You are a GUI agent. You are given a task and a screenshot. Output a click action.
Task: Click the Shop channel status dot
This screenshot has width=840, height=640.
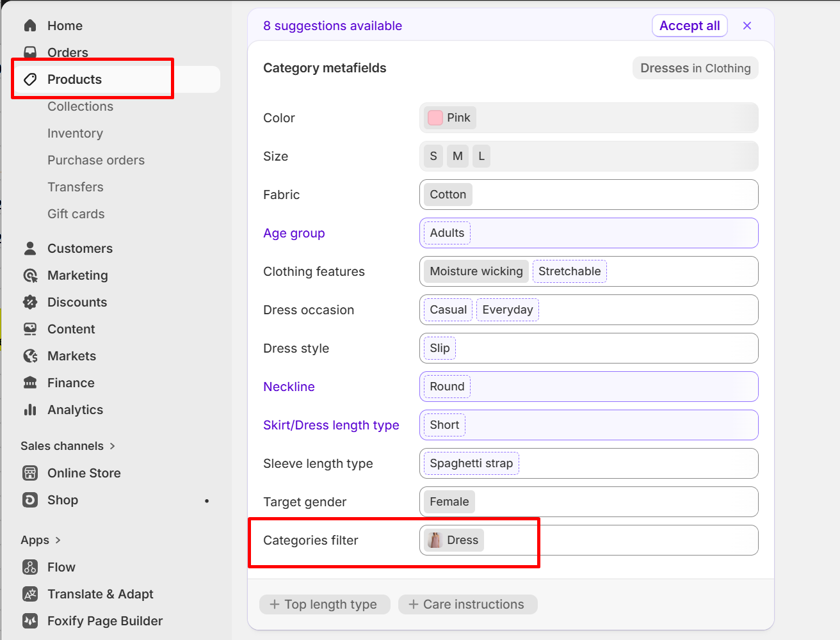point(207,500)
